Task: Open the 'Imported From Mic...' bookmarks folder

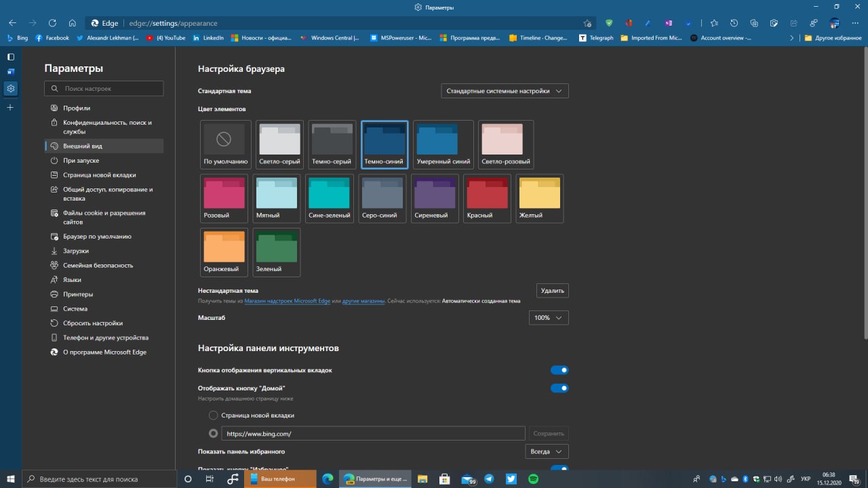Action: (651, 38)
